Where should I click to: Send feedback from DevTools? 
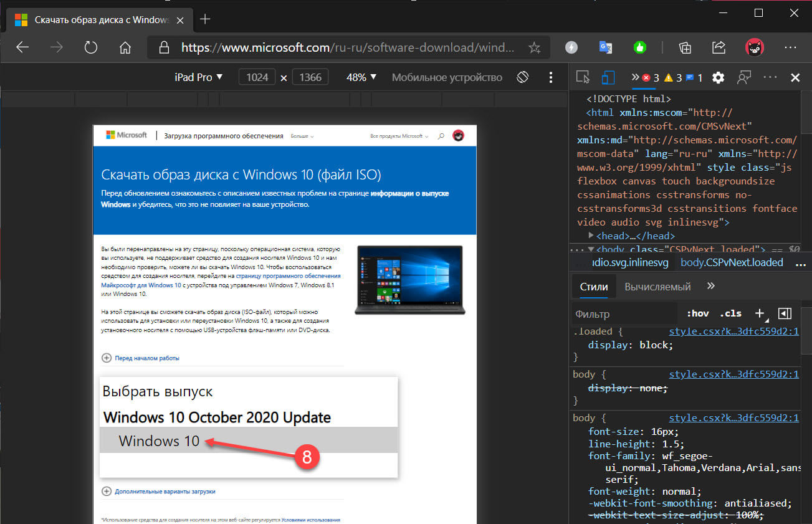click(743, 77)
